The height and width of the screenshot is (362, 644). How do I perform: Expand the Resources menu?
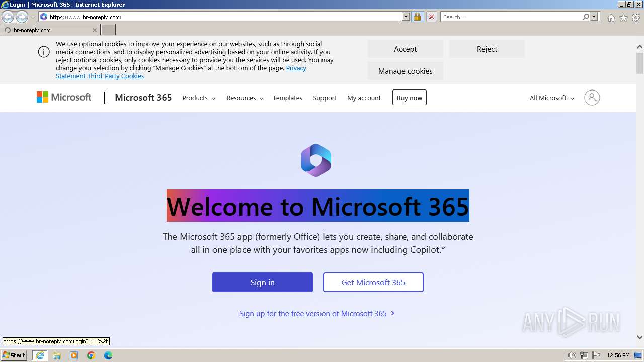tap(245, 98)
